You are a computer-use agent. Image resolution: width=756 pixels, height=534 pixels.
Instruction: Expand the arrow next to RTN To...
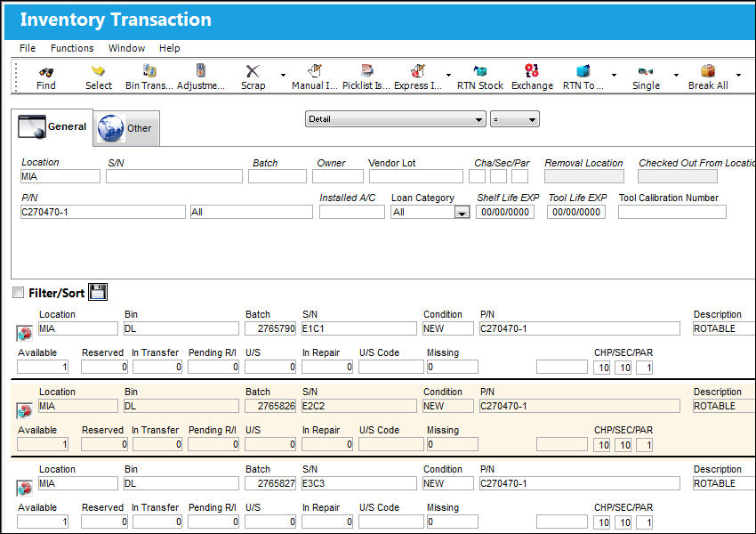614,75
